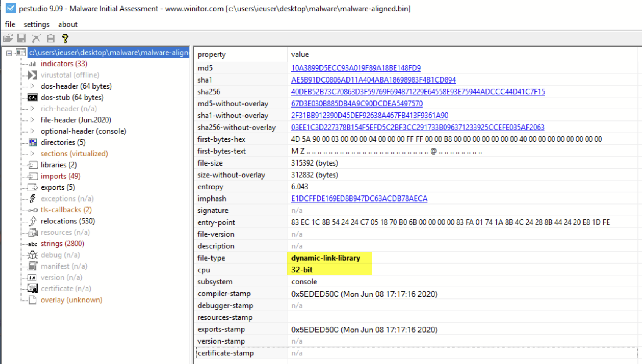Click the md5 hash link
642x364 pixels.
pos(356,68)
